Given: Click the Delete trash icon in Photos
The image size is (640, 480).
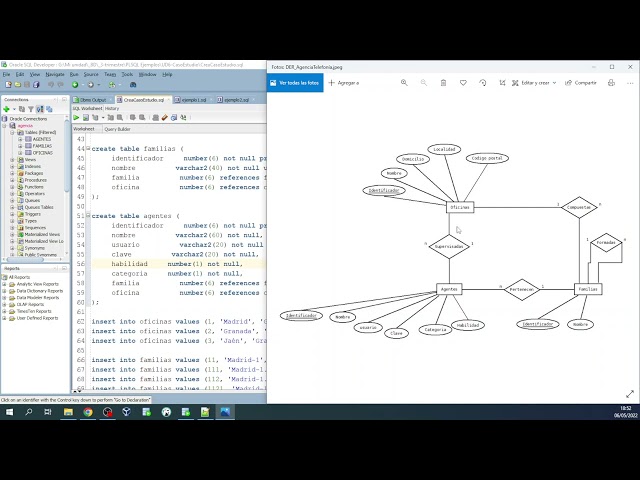Looking at the screenshot, I should [x=443, y=83].
